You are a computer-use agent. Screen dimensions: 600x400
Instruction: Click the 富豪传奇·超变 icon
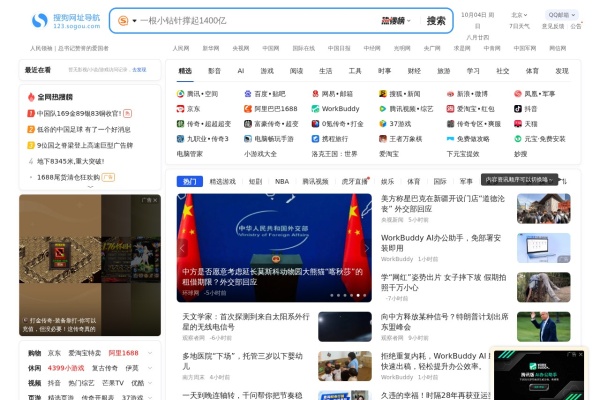tap(248, 124)
